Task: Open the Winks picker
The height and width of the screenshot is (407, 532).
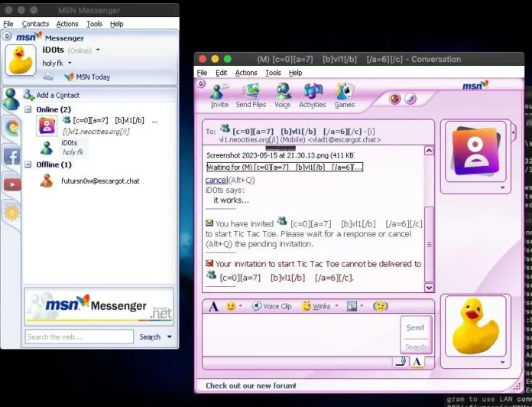Action: pyautogui.click(x=316, y=306)
